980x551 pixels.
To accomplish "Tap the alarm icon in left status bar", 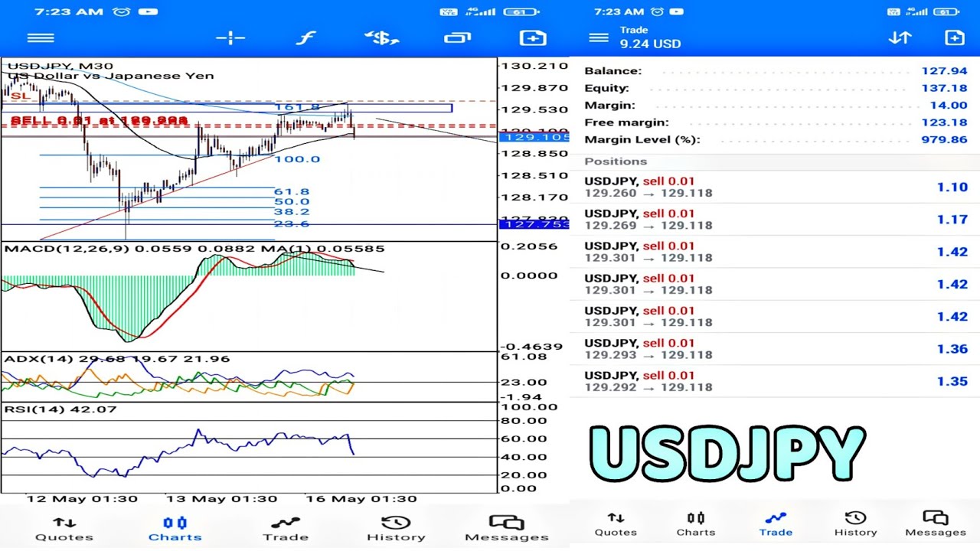I will (x=121, y=11).
